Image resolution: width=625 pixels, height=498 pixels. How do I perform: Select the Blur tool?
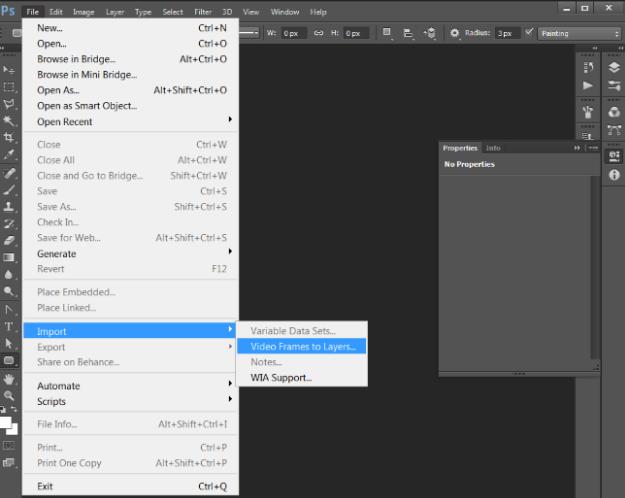click(8, 275)
